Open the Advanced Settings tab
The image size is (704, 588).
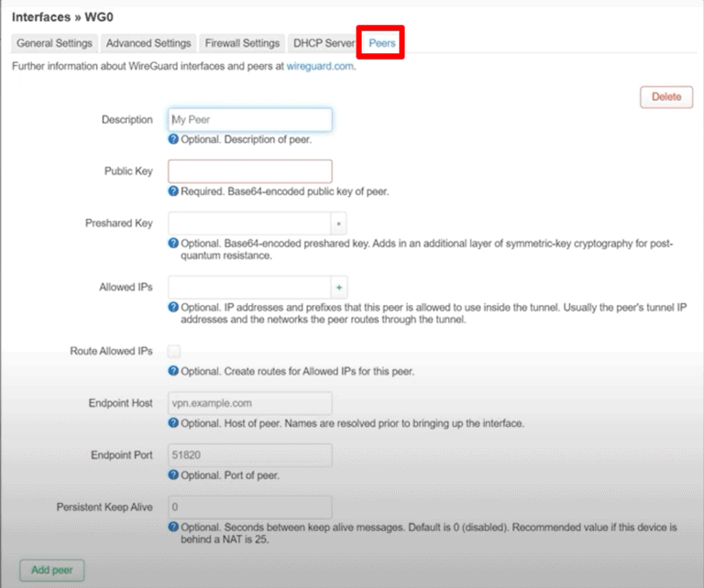click(148, 43)
